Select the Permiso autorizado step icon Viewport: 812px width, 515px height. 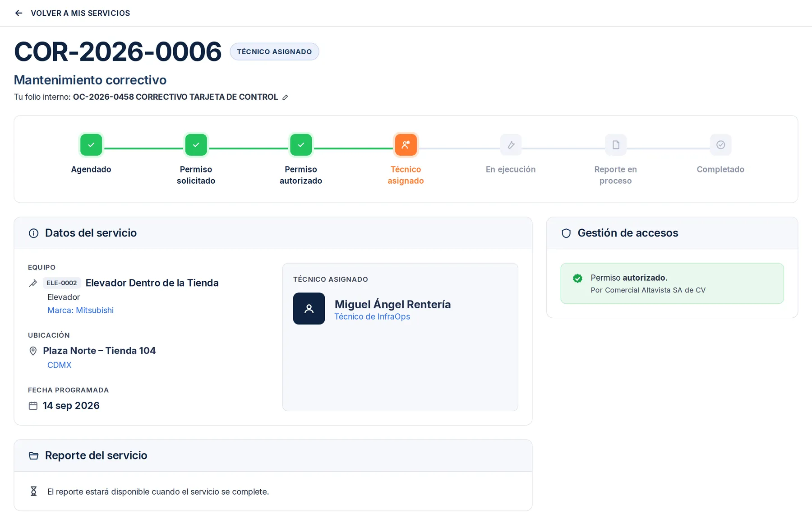coord(301,145)
